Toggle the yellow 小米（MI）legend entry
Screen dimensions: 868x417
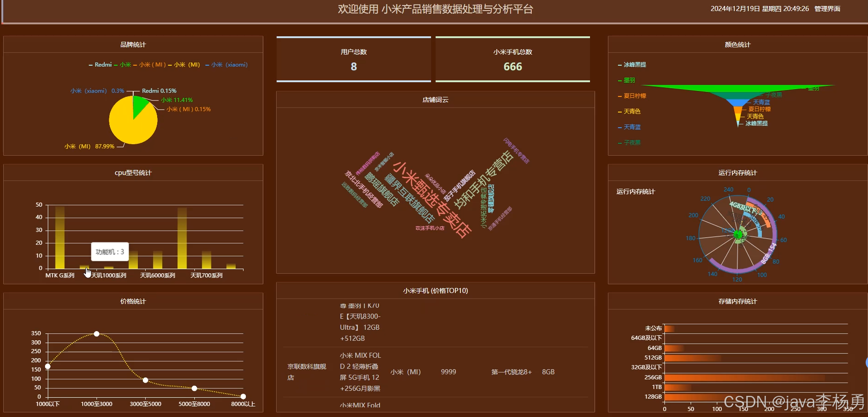(x=184, y=65)
